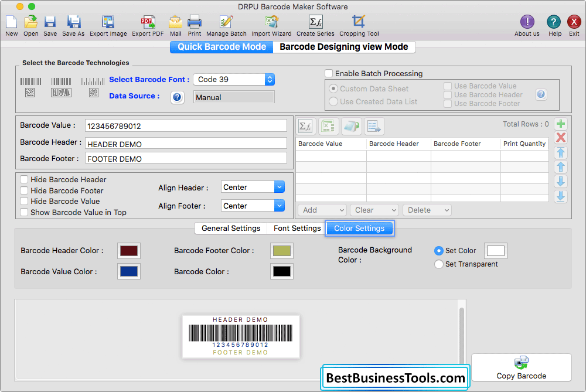Check Hide Barcode Value

pos(24,201)
